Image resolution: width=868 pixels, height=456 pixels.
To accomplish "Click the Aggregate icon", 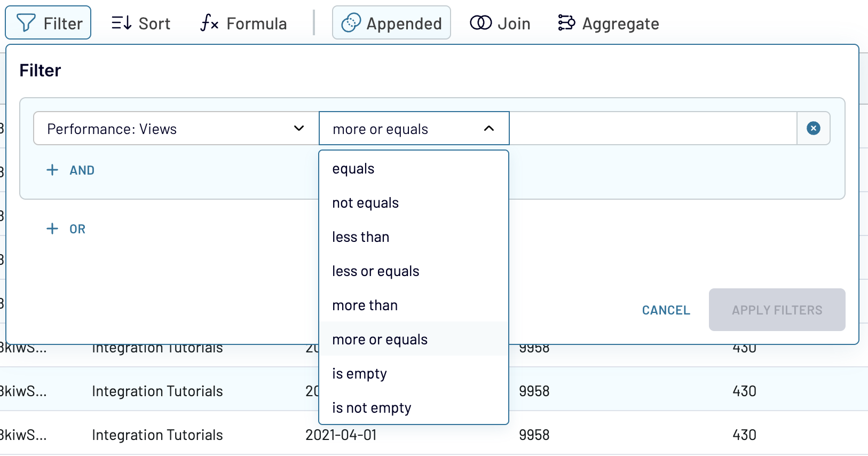I will 566,23.
